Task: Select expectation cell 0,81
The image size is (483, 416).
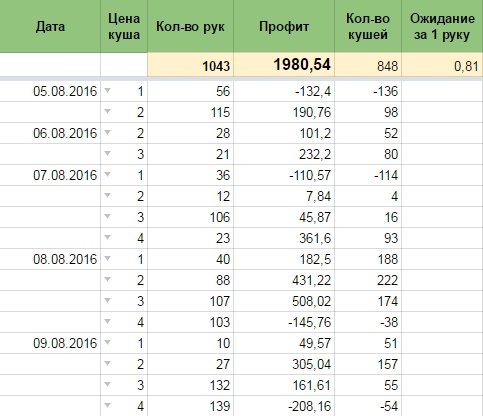Action: 442,65
